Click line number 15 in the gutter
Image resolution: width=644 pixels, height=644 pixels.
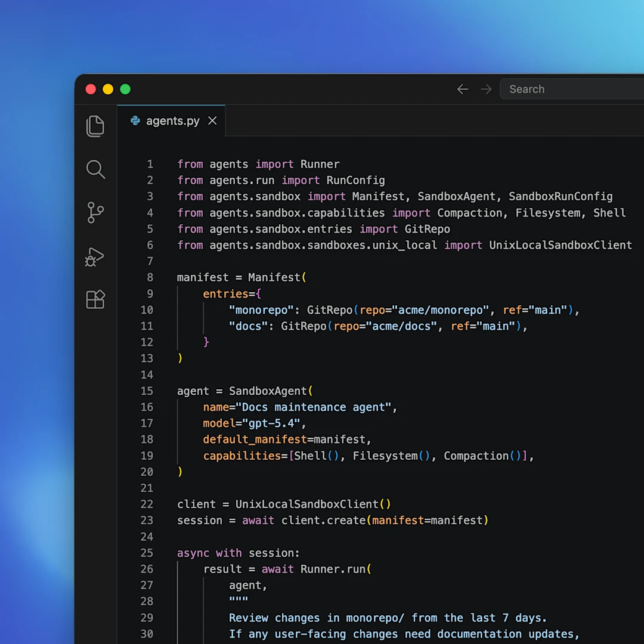[x=147, y=391]
